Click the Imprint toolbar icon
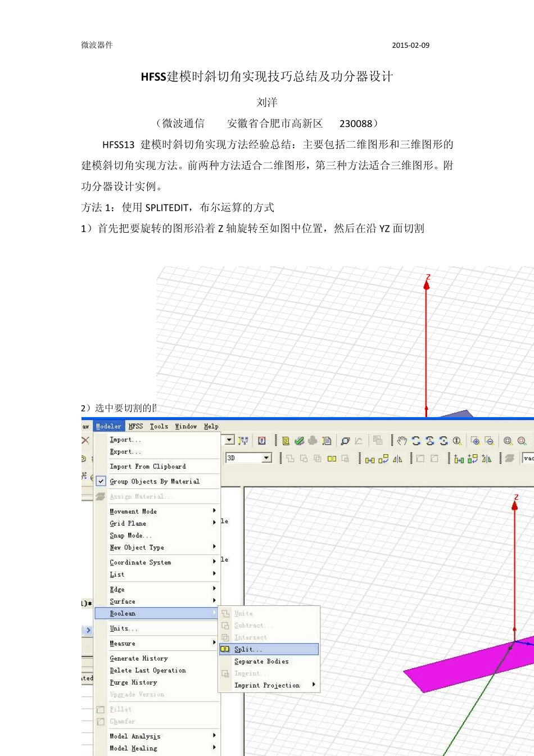 point(345,459)
